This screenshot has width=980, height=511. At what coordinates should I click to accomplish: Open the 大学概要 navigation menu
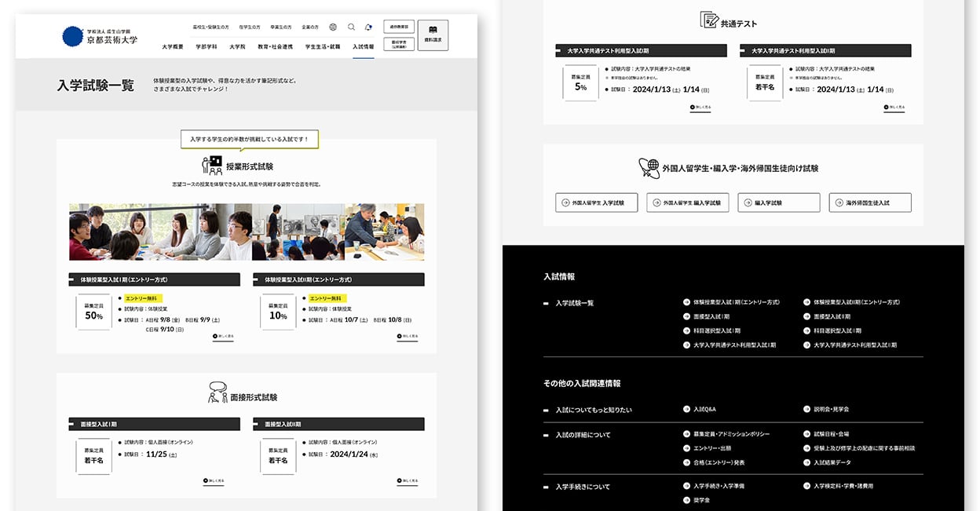coord(173,47)
